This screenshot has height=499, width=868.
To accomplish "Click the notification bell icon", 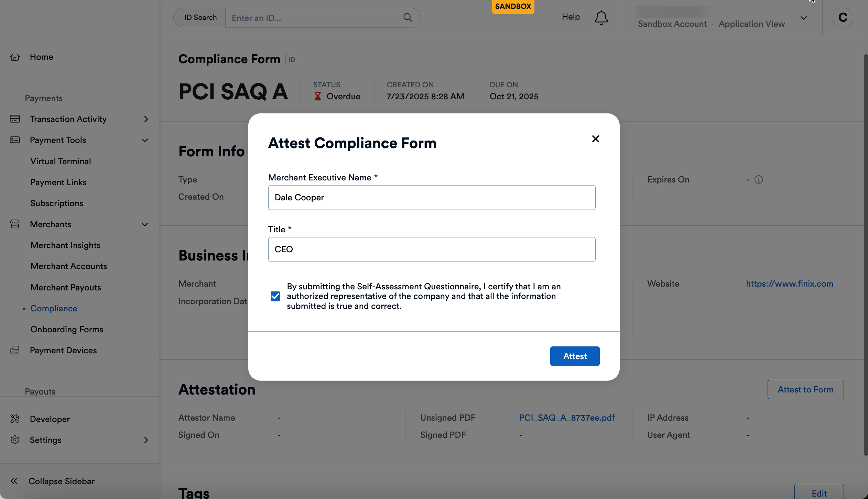I will 600,18.
